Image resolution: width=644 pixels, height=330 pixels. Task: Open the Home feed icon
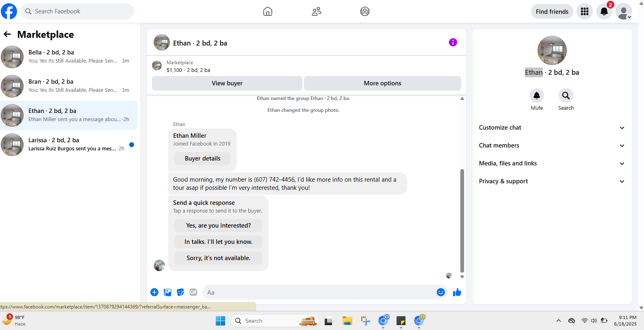click(268, 11)
